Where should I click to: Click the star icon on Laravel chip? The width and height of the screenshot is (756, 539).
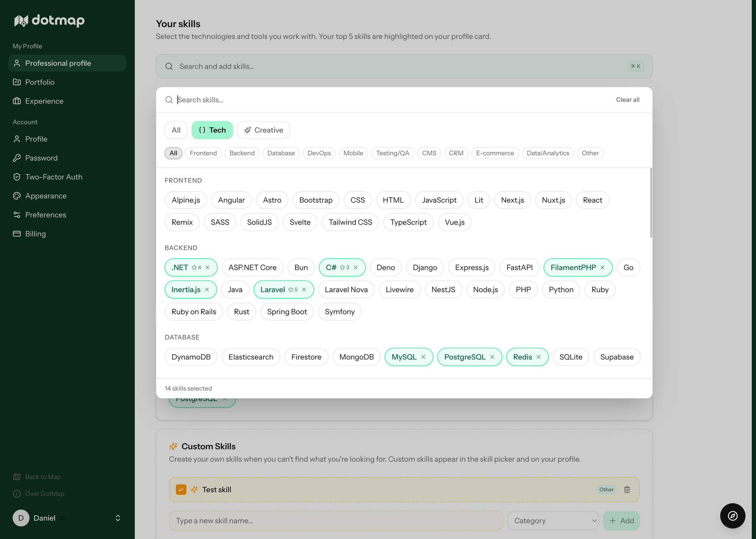[x=291, y=290]
